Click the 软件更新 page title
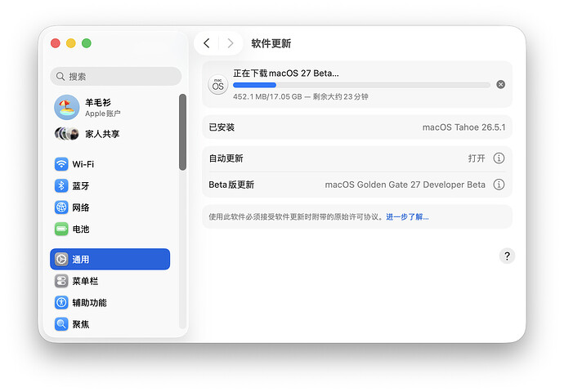The width and height of the screenshot is (564, 392). 271,43
